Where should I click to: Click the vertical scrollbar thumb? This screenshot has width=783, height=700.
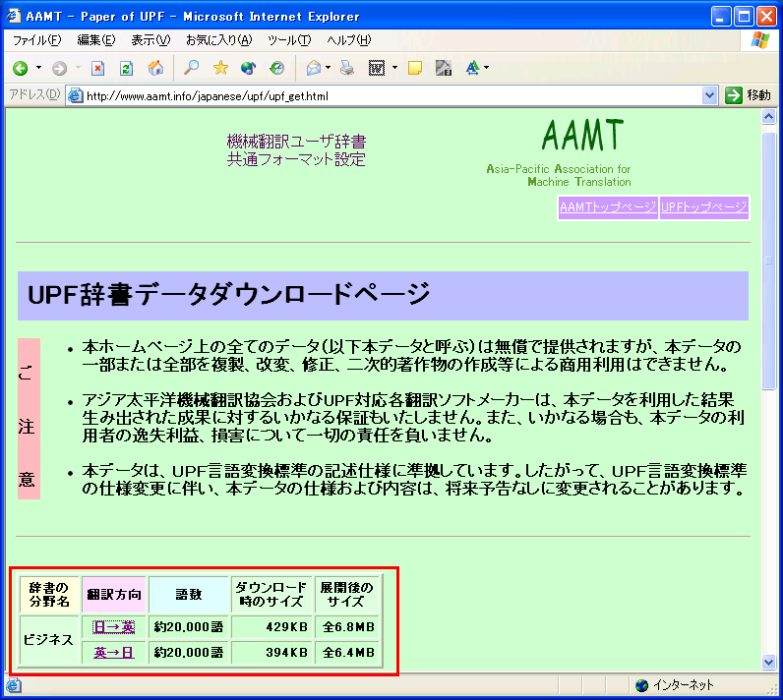pos(768,261)
